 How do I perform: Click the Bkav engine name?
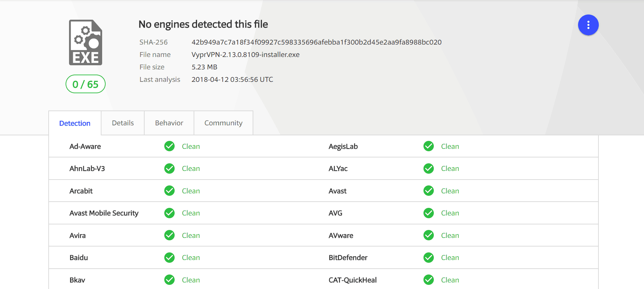click(77, 280)
